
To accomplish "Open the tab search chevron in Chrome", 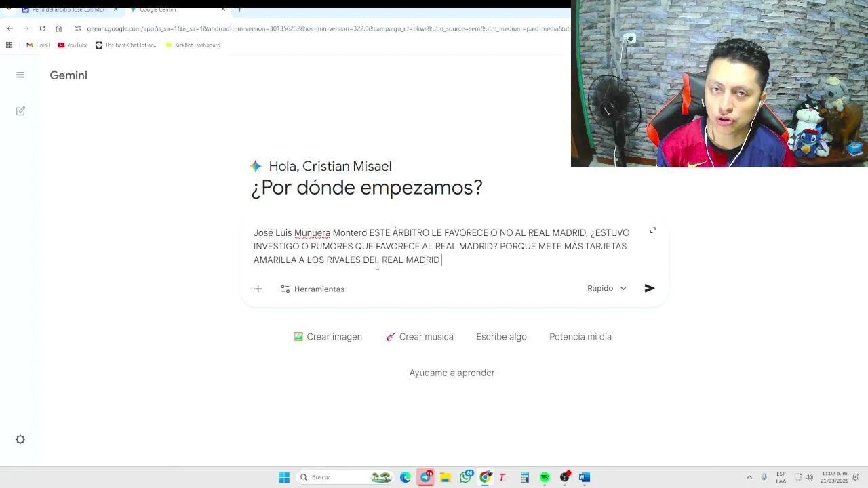I will pyautogui.click(x=9, y=9).
